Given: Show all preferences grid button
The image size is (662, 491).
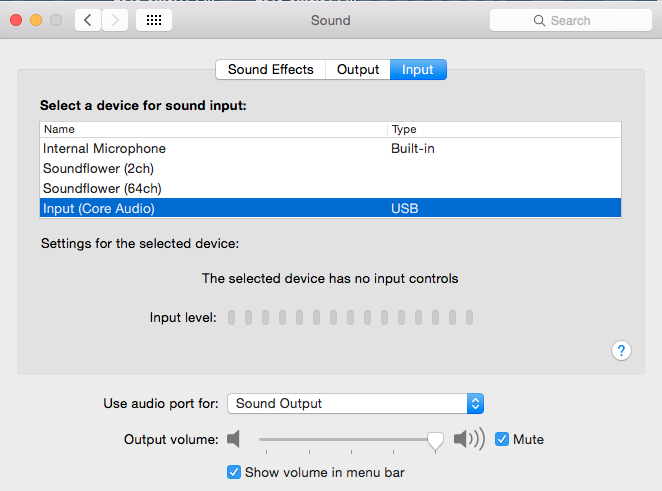Looking at the screenshot, I should pos(153,20).
